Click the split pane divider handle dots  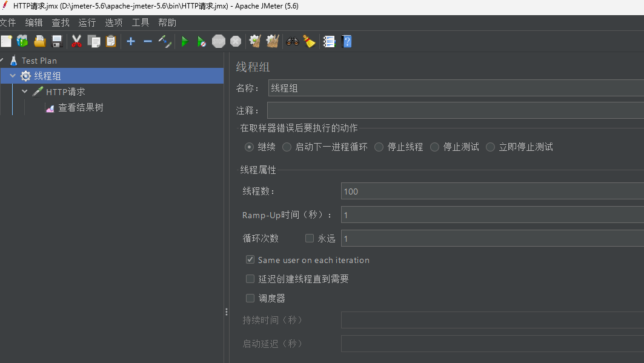click(227, 312)
